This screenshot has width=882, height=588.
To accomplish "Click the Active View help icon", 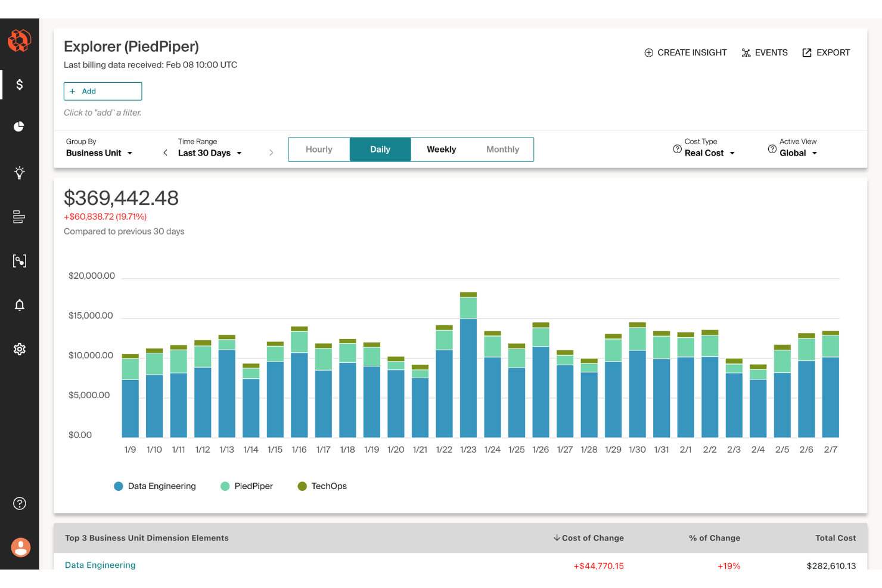I will [x=772, y=149].
